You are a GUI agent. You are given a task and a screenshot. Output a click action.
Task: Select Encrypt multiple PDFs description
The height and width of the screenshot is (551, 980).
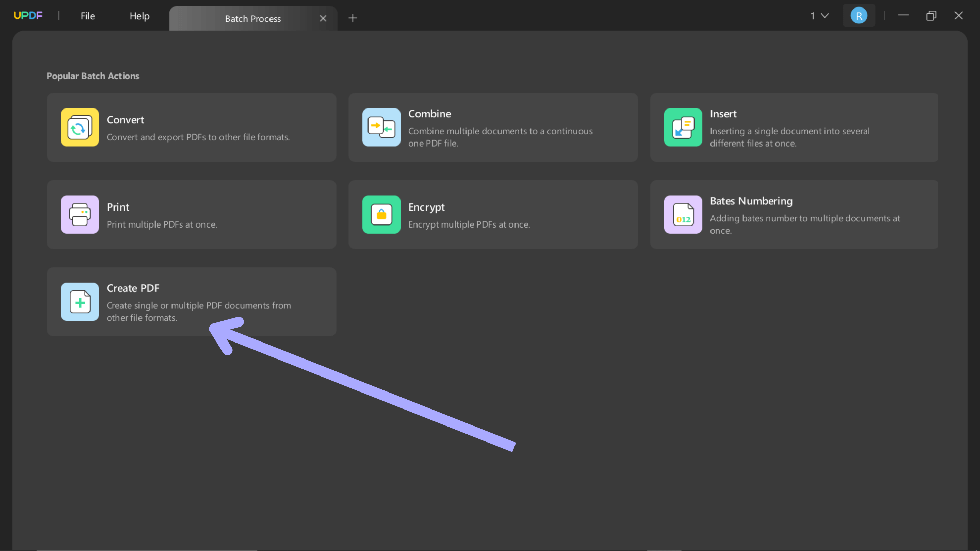click(x=469, y=224)
